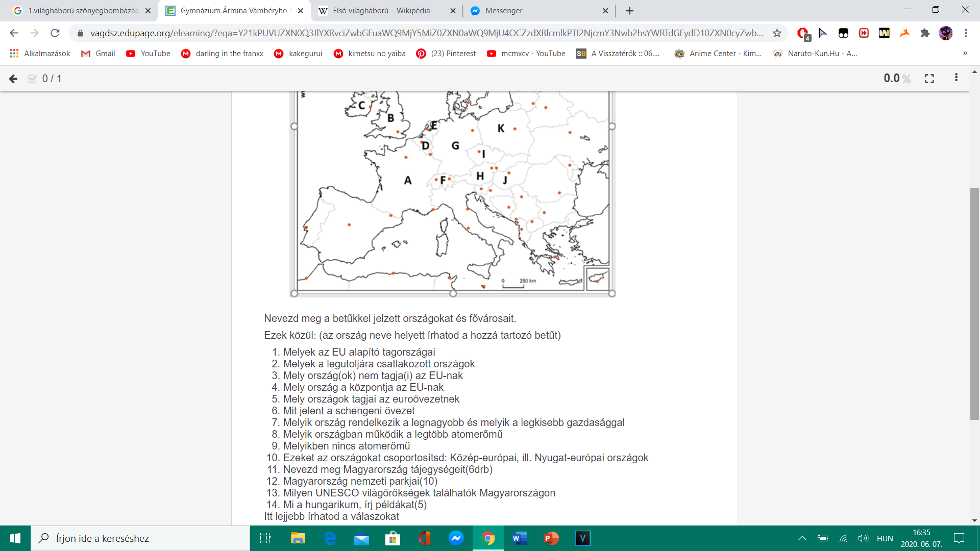Reload the current page
The image size is (980, 551).
tap(55, 33)
